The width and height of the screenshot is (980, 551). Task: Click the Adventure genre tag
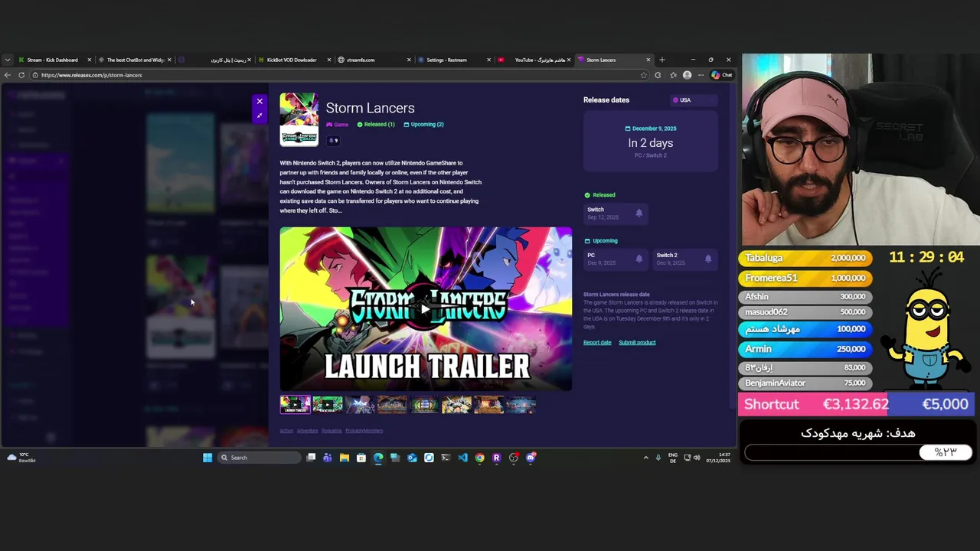[307, 431]
